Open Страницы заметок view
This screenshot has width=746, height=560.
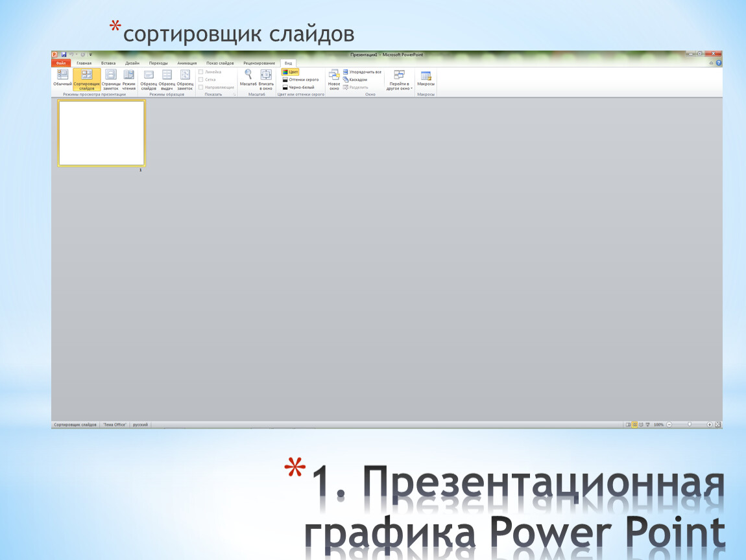[x=111, y=79]
